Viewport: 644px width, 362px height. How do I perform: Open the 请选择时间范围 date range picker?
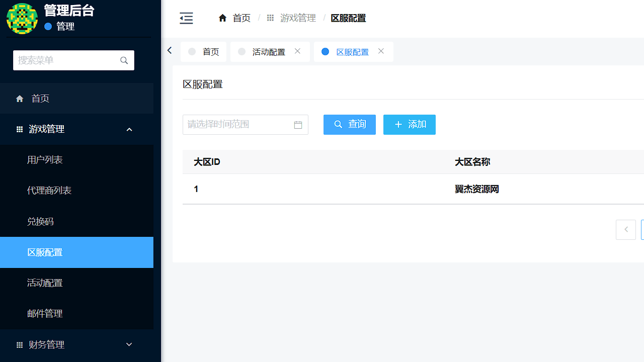point(236,125)
